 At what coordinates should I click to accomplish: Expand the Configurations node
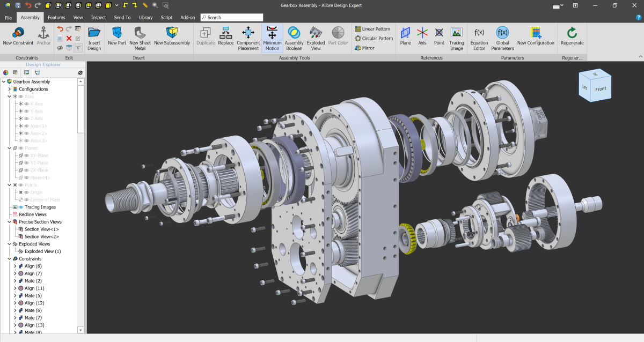pyautogui.click(x=10, y=89)
